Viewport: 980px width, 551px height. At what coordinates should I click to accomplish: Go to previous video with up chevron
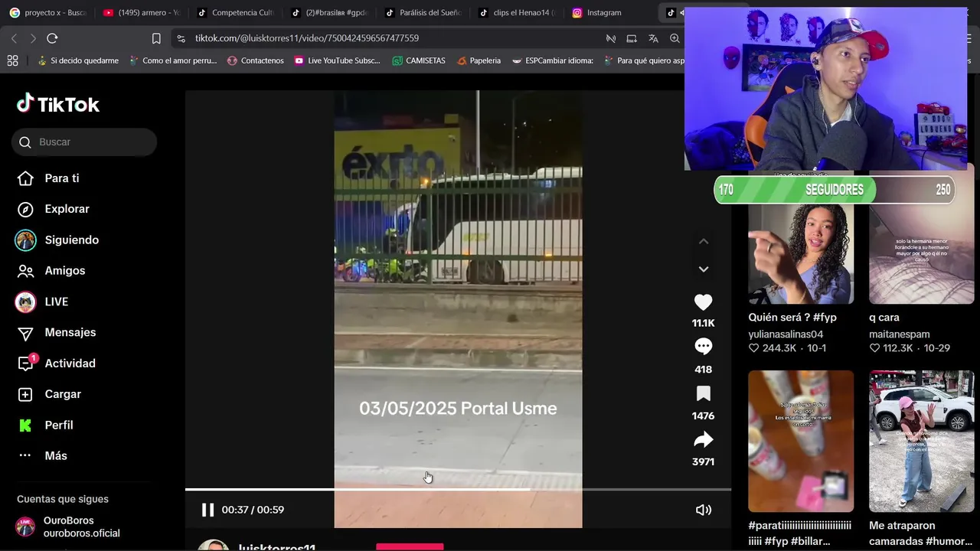click(704, 241)
